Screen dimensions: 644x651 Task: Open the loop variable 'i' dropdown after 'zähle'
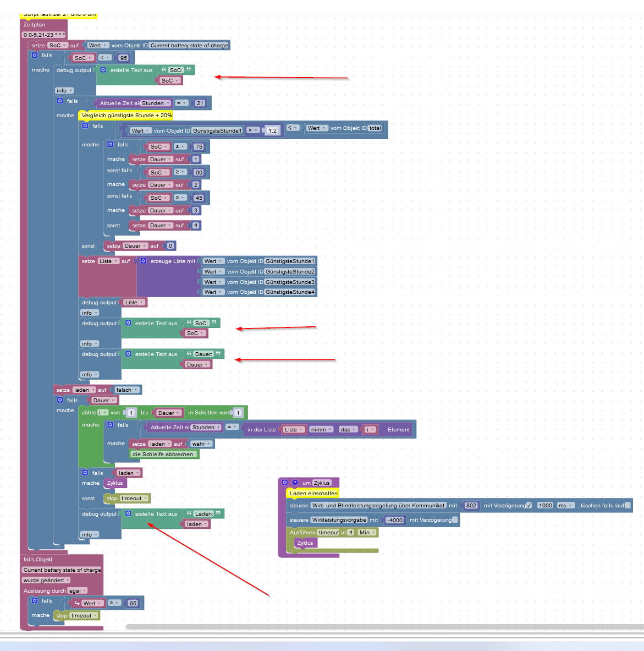pos(103,413)
